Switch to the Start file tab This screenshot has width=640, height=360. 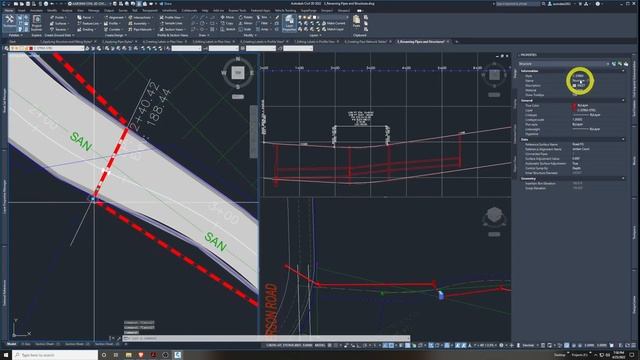click(x=13, y=42)
